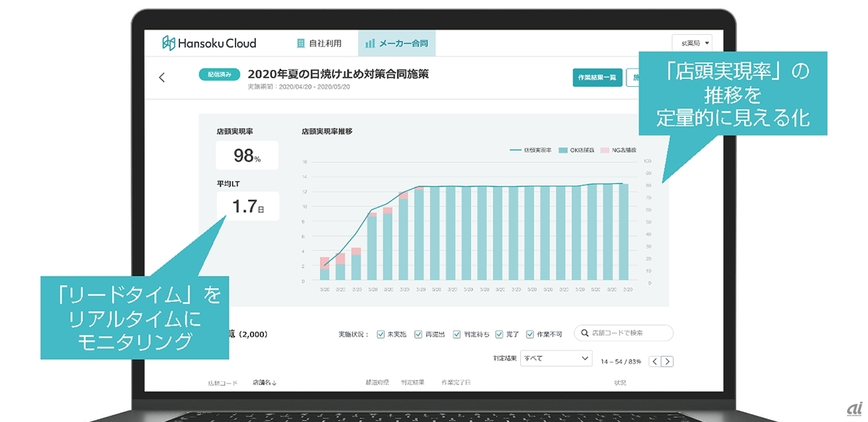Screen dimensions: 868x422
Task: Click the 都道府県 column header
Action: [378, 382]
